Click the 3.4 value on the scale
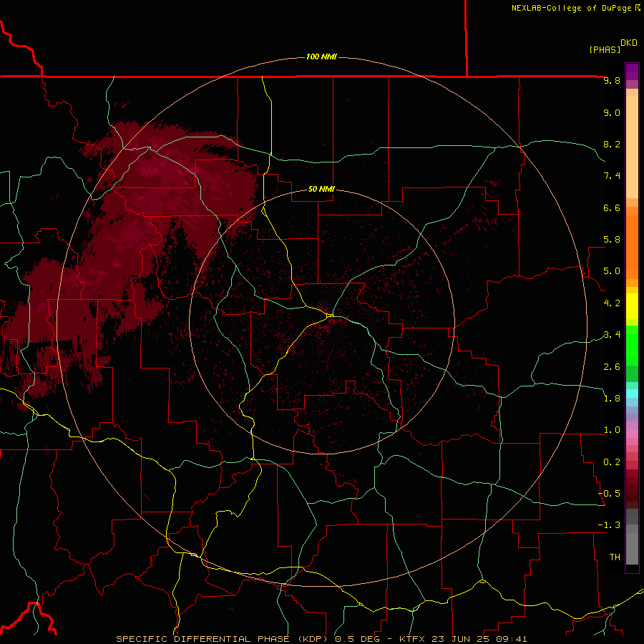Image resolution: width=644 pixels, height=644 pixels. pyautogui.click(x=612, y=335)
